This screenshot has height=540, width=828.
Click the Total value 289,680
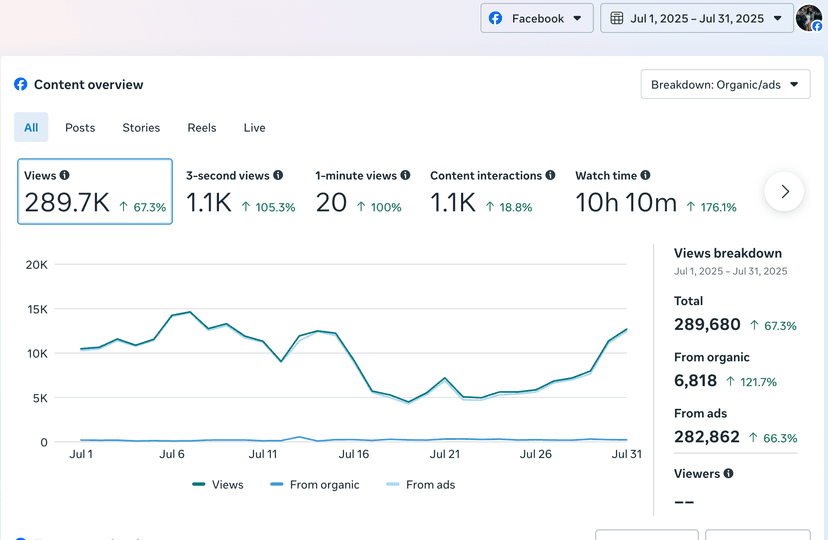[707, 324]
